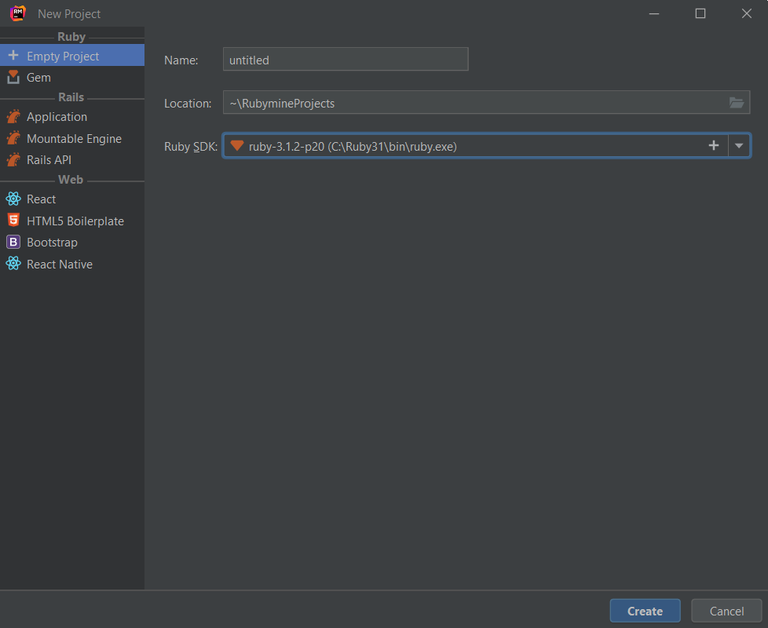The width and height of the screenshot is (768, 628).
Task: Choose the Gem project type icon
Action: coord(13,77)
